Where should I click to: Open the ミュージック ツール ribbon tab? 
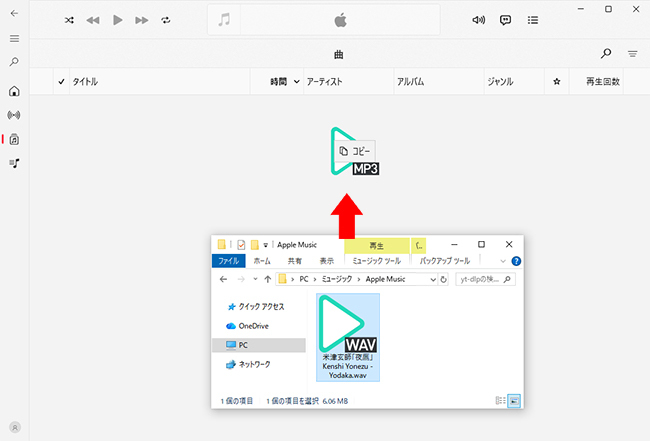(x=376, y=261)
